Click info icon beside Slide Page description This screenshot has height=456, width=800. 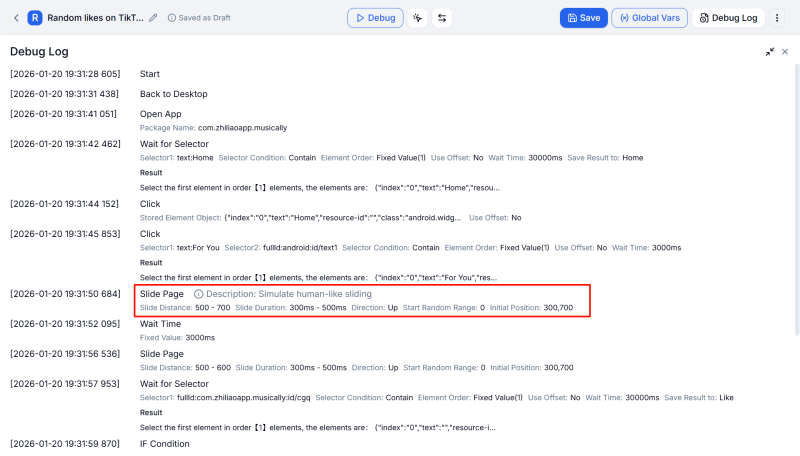198,294
